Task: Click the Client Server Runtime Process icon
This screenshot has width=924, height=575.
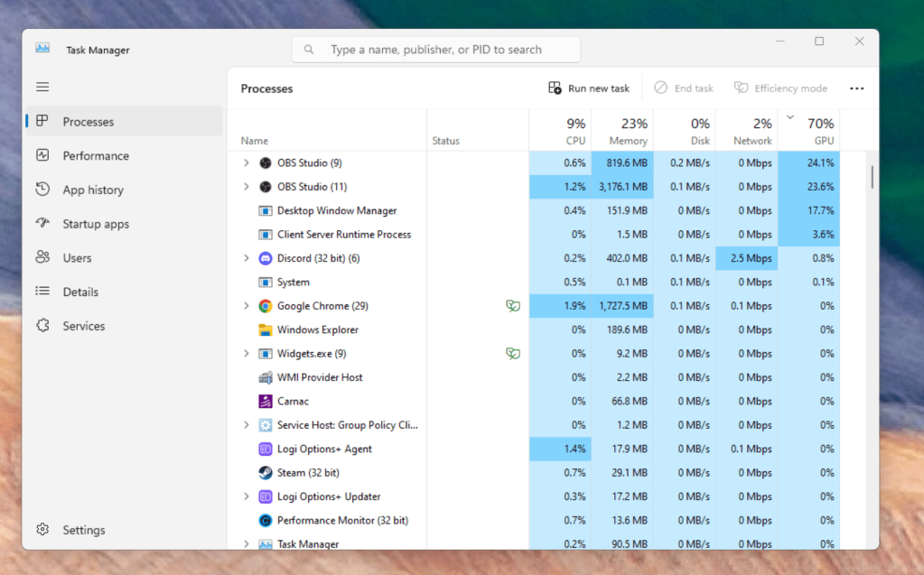Action: pos(266,235)
